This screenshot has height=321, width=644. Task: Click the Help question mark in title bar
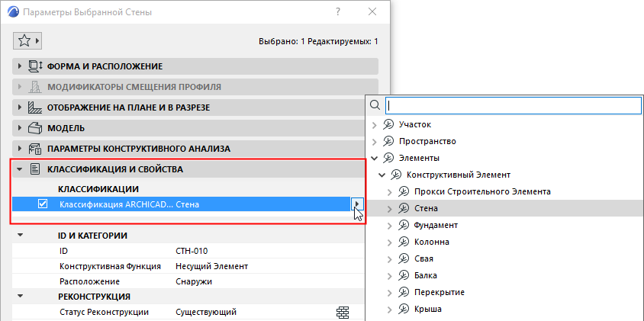click(x=338, y=12)
